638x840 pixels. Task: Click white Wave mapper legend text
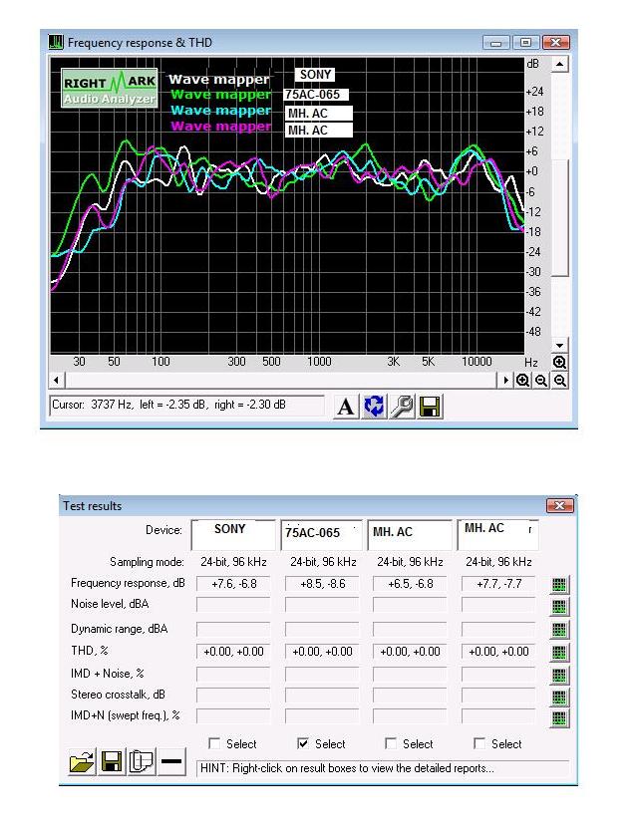tap(219, 80)
